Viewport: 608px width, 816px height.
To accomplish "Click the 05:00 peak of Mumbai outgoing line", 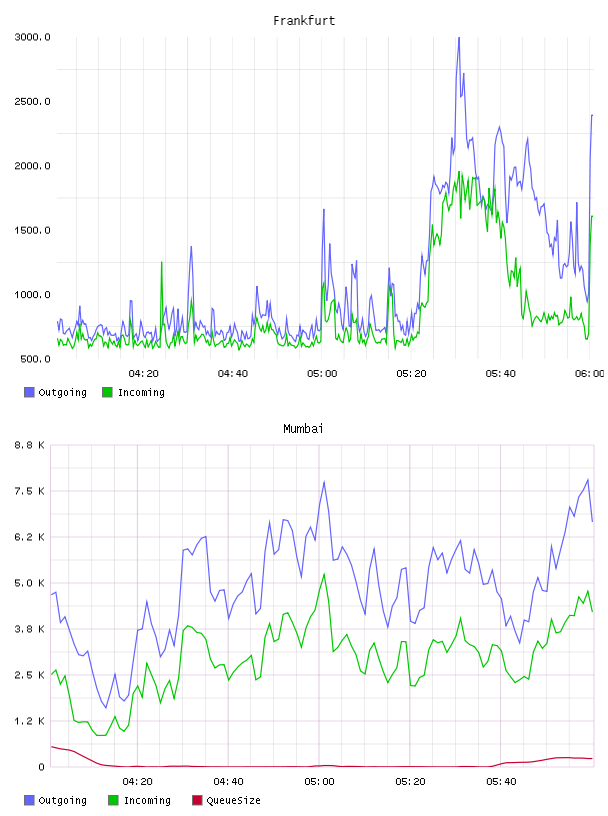I will [x=324, y=482].
